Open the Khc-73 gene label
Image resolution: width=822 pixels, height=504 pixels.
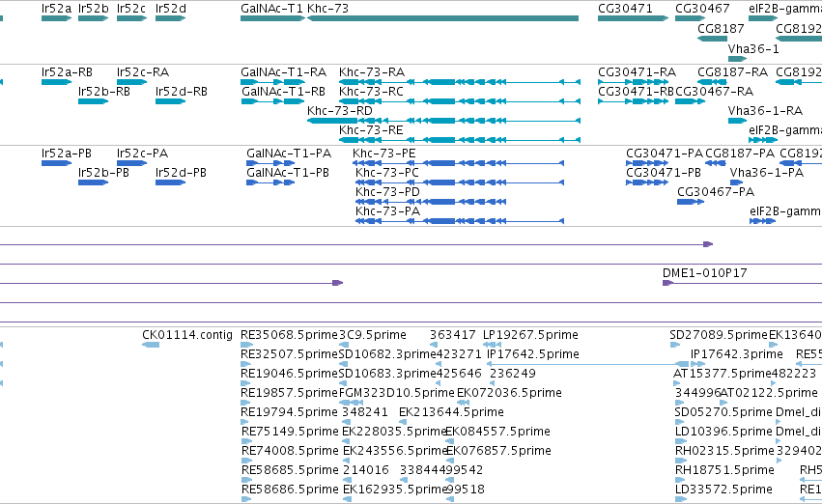point(328,9)
